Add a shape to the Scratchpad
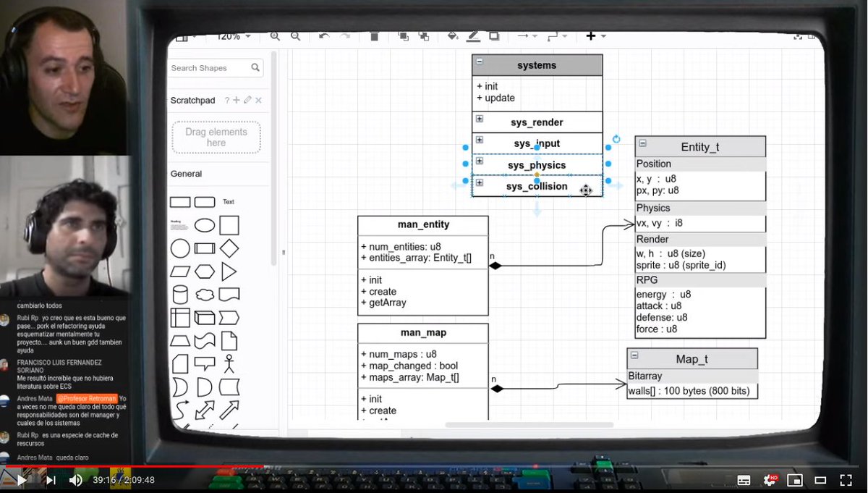This screenshot has width=868, height=493. [237, 100]
